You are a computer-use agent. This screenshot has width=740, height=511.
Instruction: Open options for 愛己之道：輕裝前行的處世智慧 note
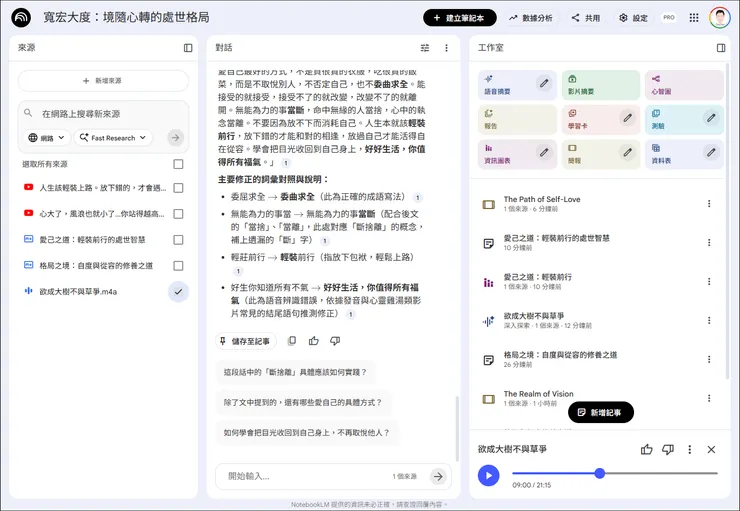pyautogui.click(x=709, y=243)
